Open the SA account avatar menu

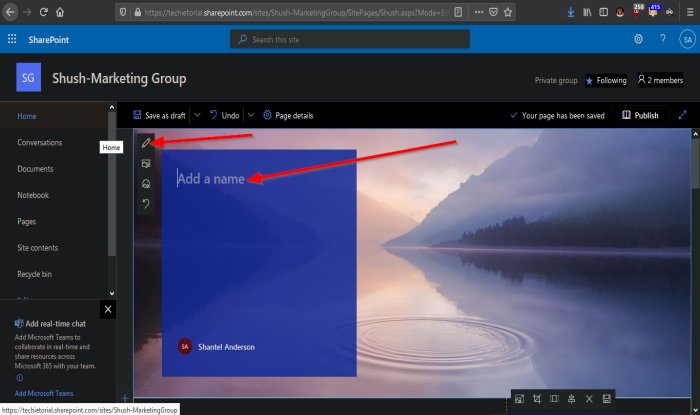688,39
